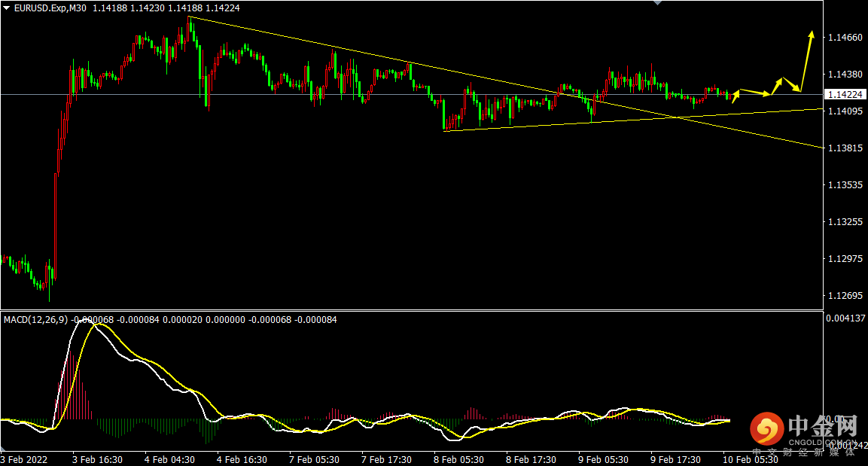Click the 9 Feb 05:30 time label
The width and height of the screenshot is (868, 466).
[604, 460]
